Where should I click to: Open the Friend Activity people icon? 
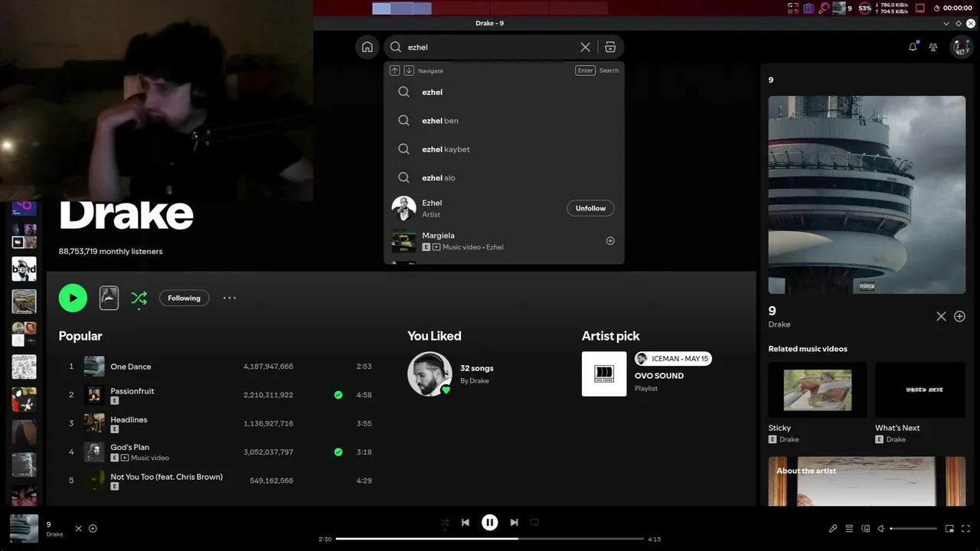pos(933,47)
